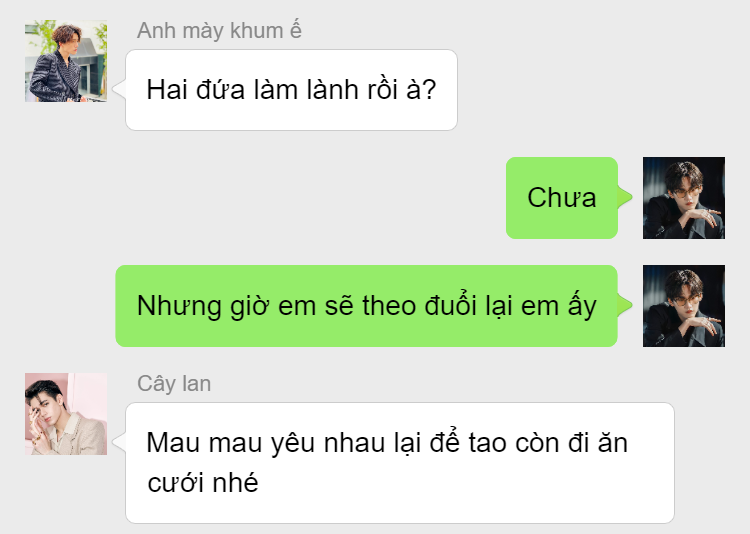Screen dimensions: 750x534
Task: Click the word Chưa inside green bubble
Action: coord(562,198)
